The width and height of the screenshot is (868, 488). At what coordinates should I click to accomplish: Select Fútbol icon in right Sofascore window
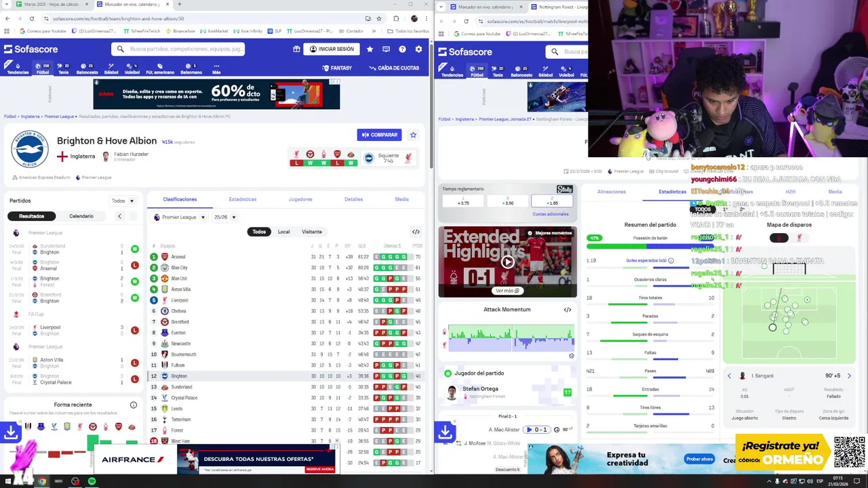click(477, 71)
